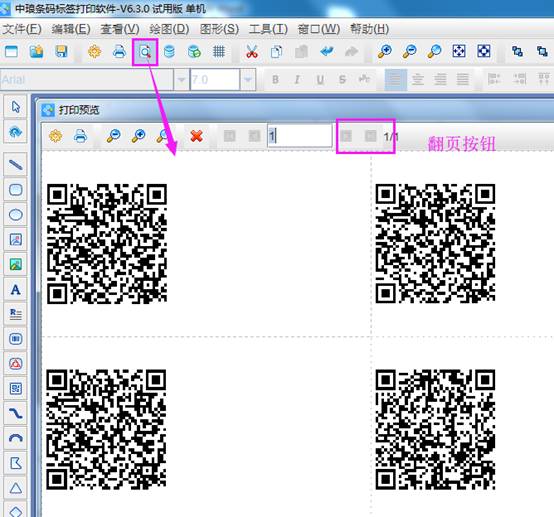Select the triangle shape tool
Screen dimensions: 554x517
tap(16, 488)
